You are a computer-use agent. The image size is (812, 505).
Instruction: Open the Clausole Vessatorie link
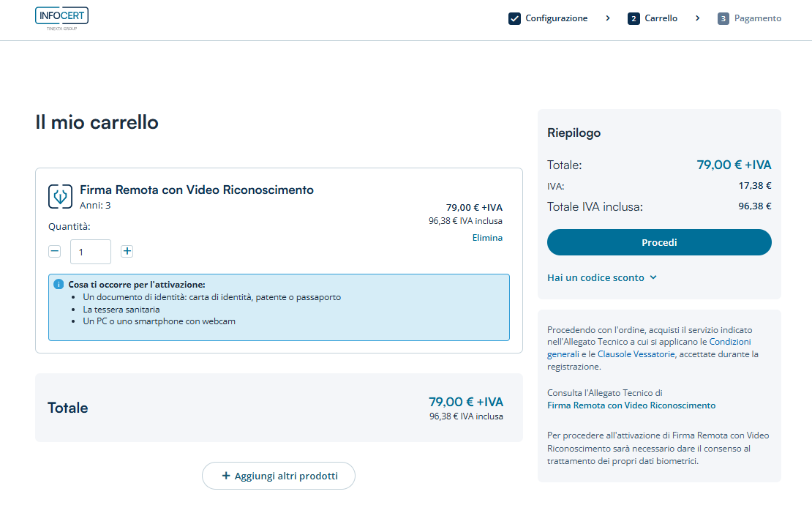(x=636, y=354)
